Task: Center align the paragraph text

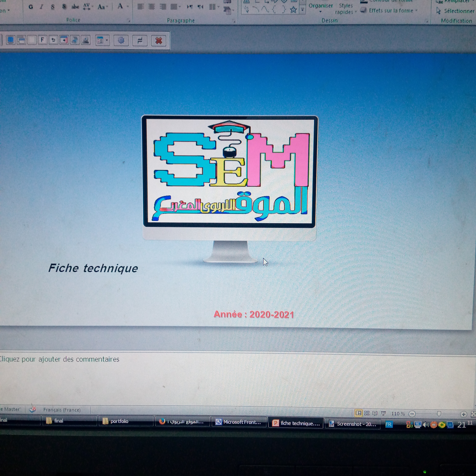Action: (x=152, y=7)
